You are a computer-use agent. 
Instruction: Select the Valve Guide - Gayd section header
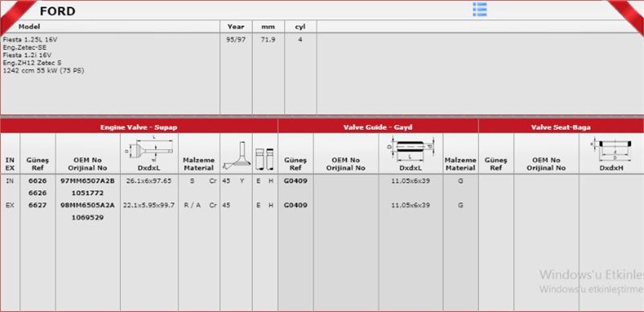click(378, 127)
